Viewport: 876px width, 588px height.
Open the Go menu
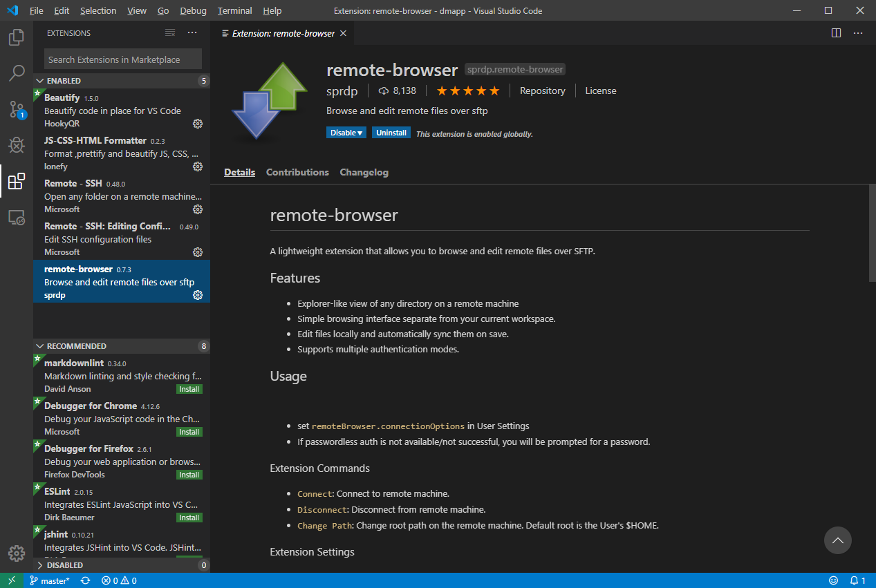[x=163, y=11]
